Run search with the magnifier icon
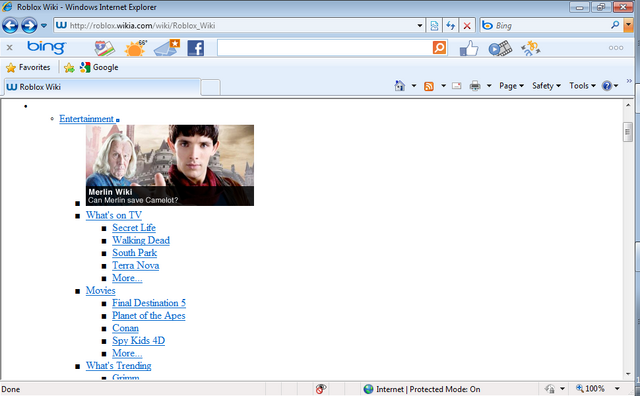 pyautogui.click(x=615, y=25)
